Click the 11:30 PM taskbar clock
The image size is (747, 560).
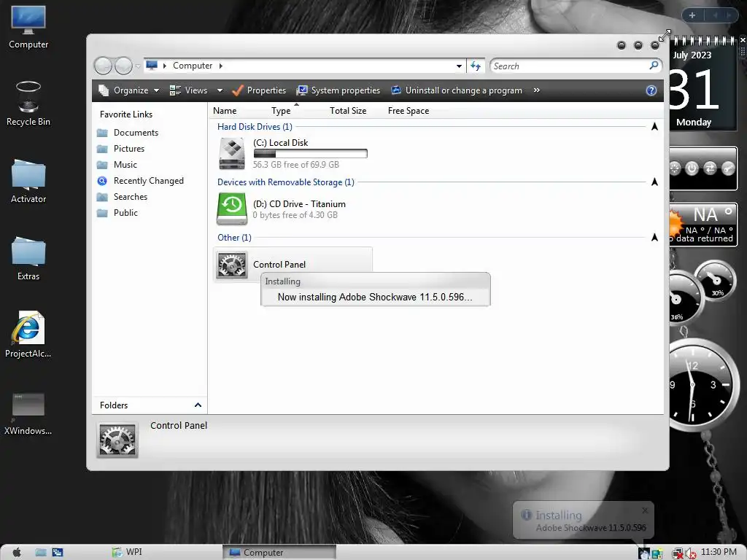click(719, 552)
